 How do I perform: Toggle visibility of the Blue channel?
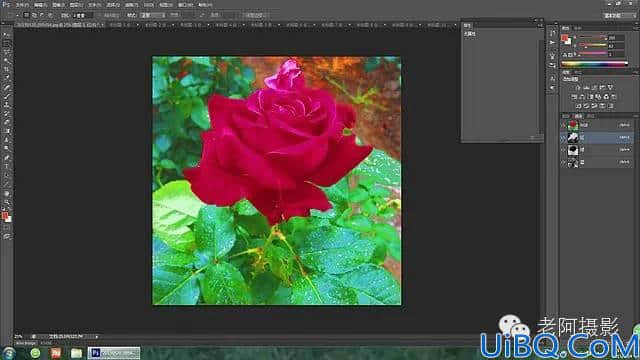pos(564,162)
